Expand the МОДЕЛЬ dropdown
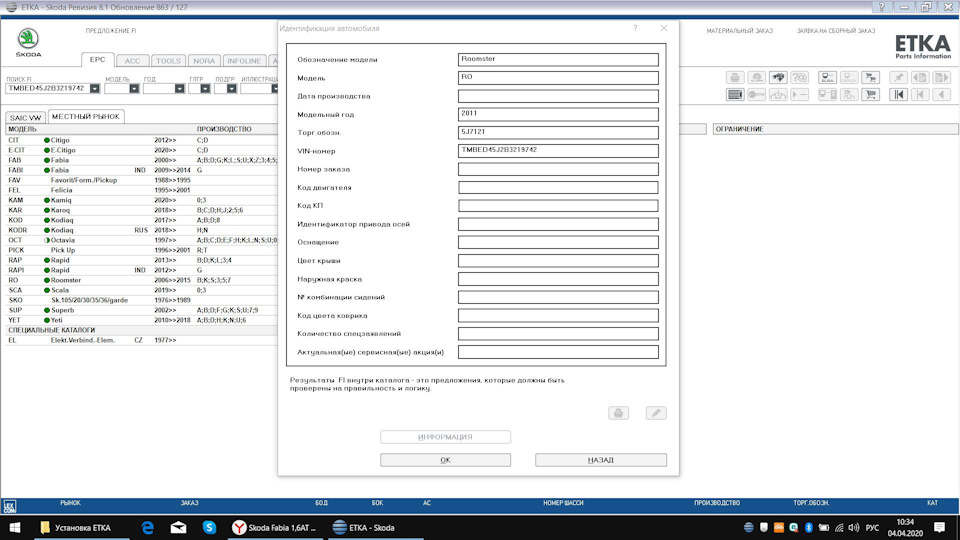 [x=133, y=89]
